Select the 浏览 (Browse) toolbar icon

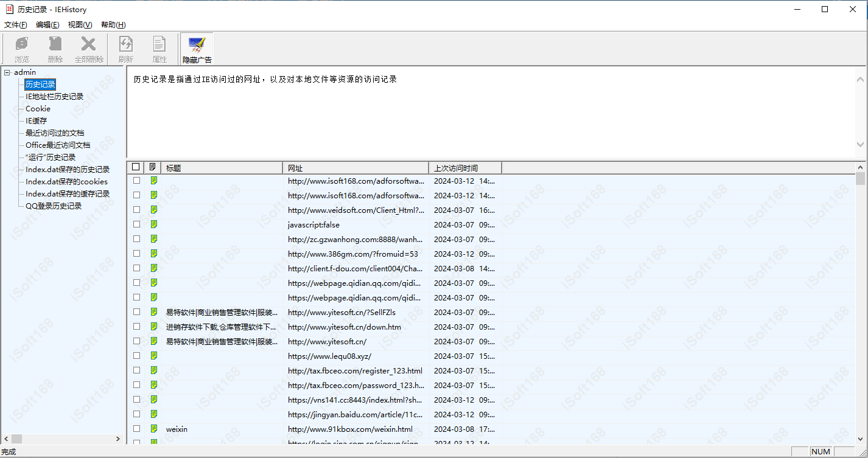(x=22, y=48)
